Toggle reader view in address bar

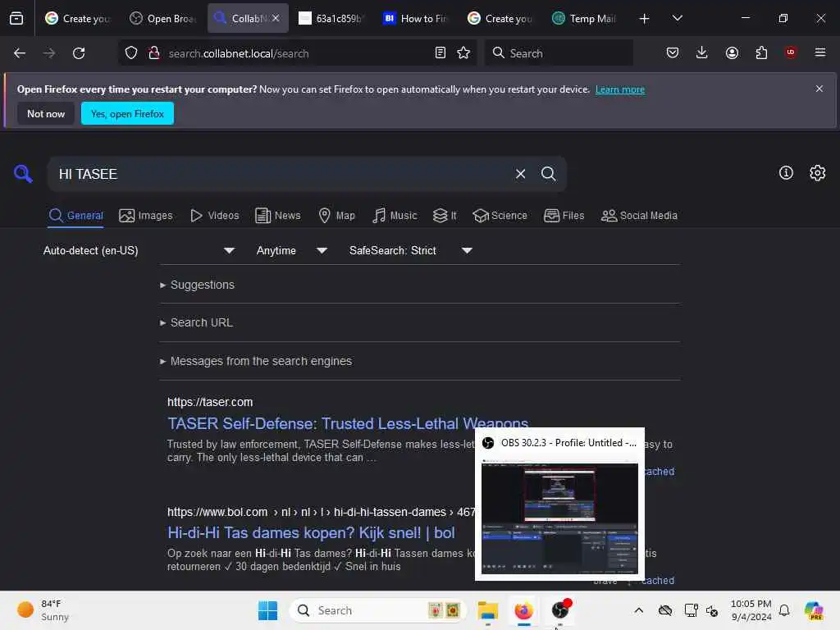(441, 53)
